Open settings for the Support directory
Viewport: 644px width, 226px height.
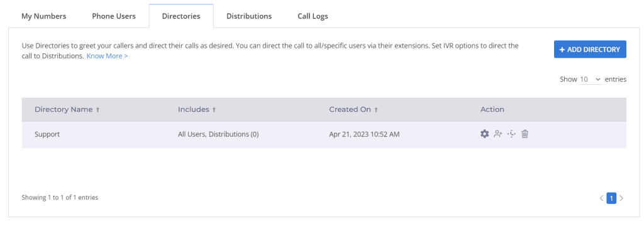coord(485,134)
